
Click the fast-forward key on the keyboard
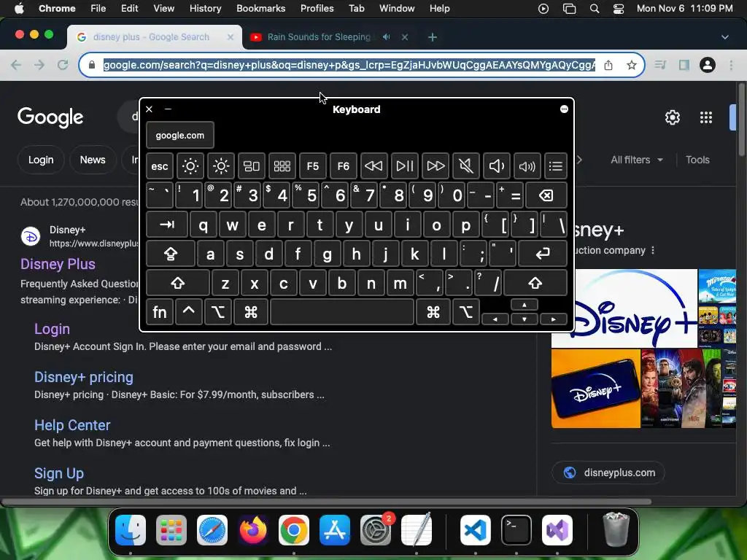point(436,166)
